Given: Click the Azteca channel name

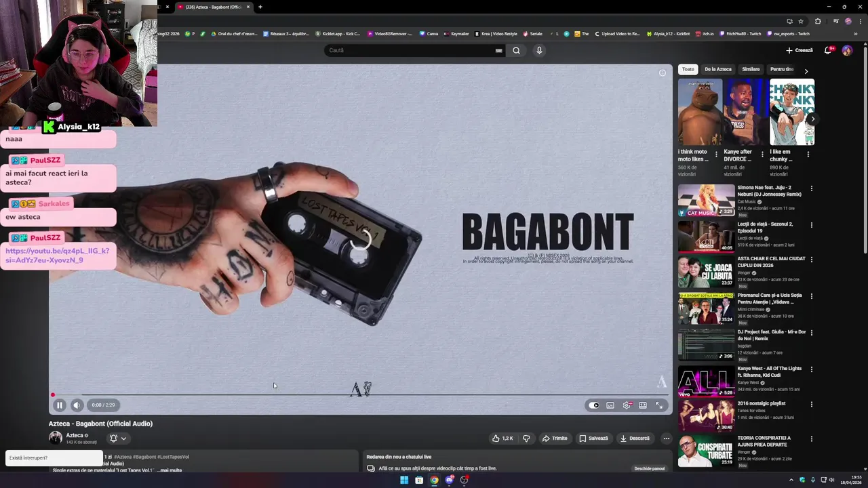Looking at the screenshot, I should click(x=75, y=435).
